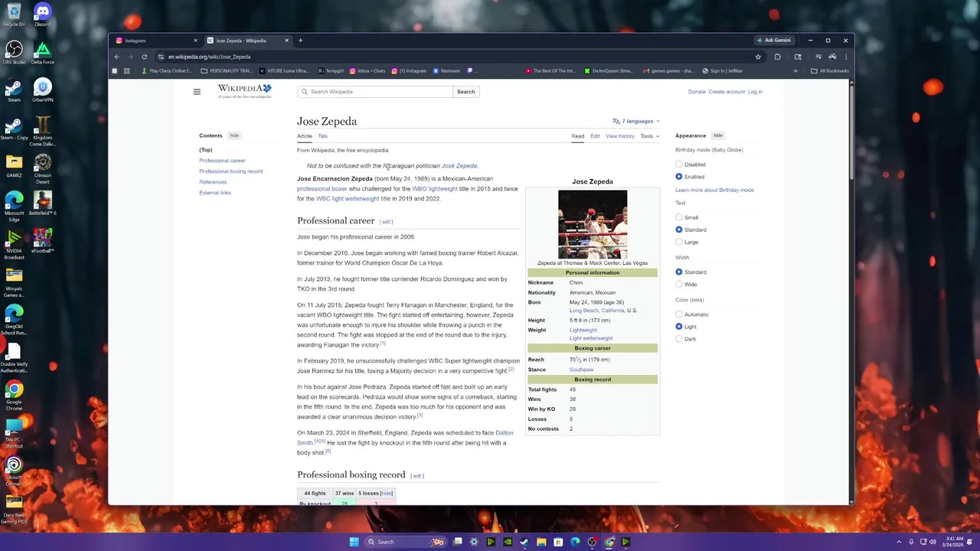
Task: Launch Discord from the desktop
Action: click(42, 13)
